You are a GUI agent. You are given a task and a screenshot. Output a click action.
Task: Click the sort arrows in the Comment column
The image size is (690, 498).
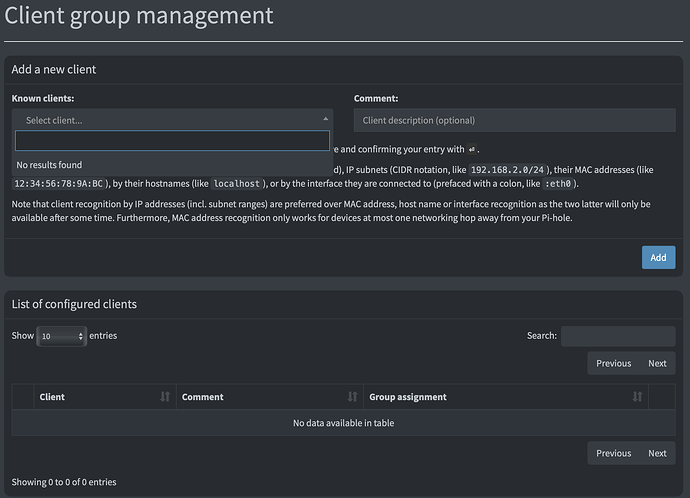coord(350,397)
